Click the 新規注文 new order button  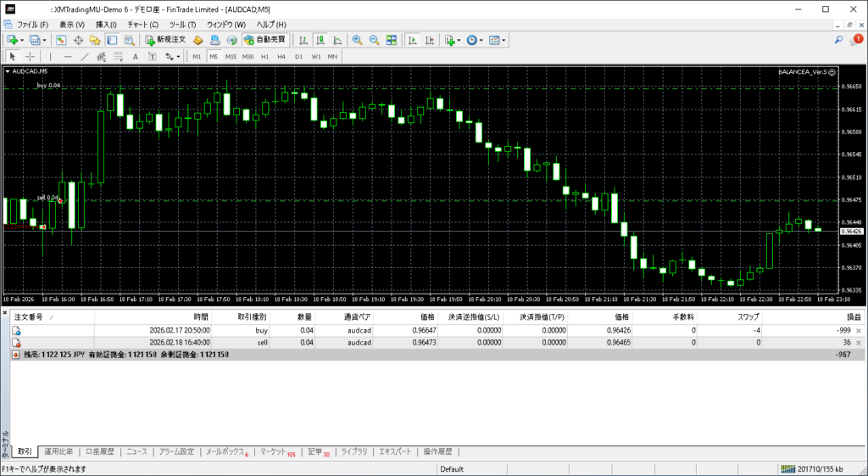(164, 40)
